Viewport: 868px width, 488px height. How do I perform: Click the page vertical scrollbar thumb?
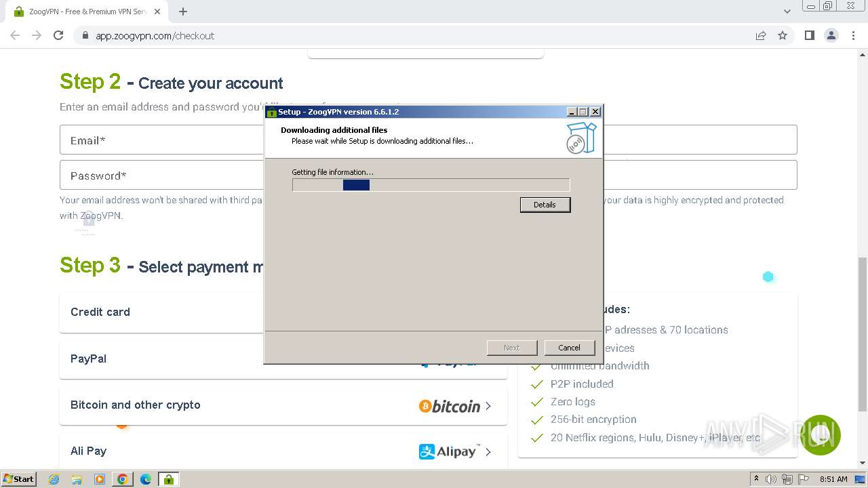tap(863, 333)
